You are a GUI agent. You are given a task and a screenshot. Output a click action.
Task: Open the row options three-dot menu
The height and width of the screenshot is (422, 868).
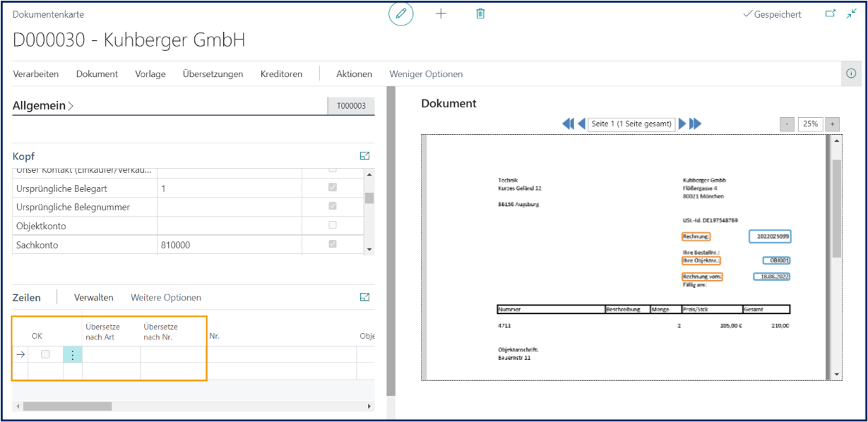tap(73, 355)
